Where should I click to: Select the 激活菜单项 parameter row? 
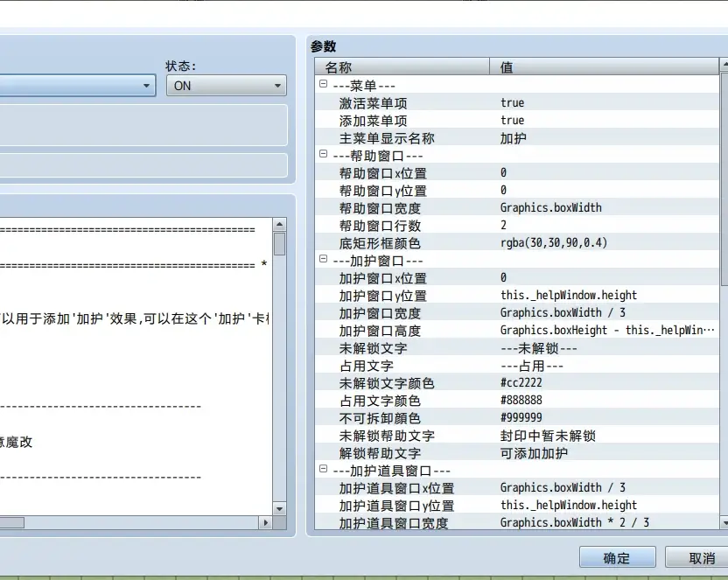(x=517, y=103)
